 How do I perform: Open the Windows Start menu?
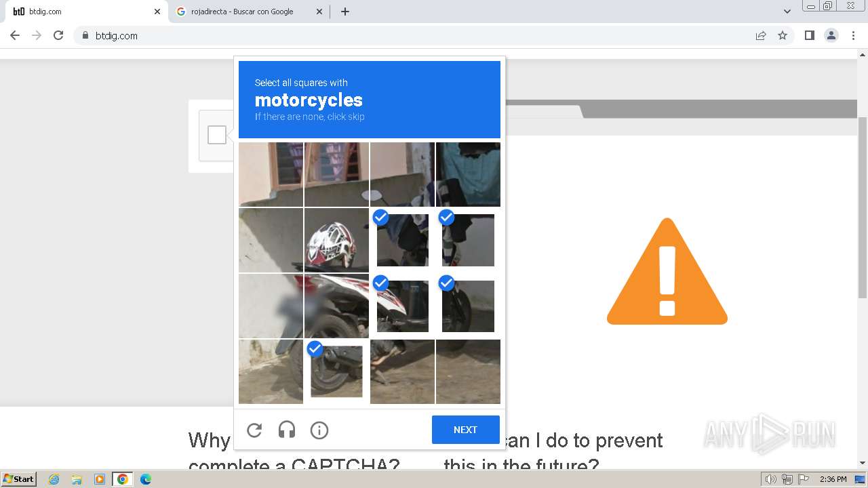pyautogui.click(x=18, y=479)
